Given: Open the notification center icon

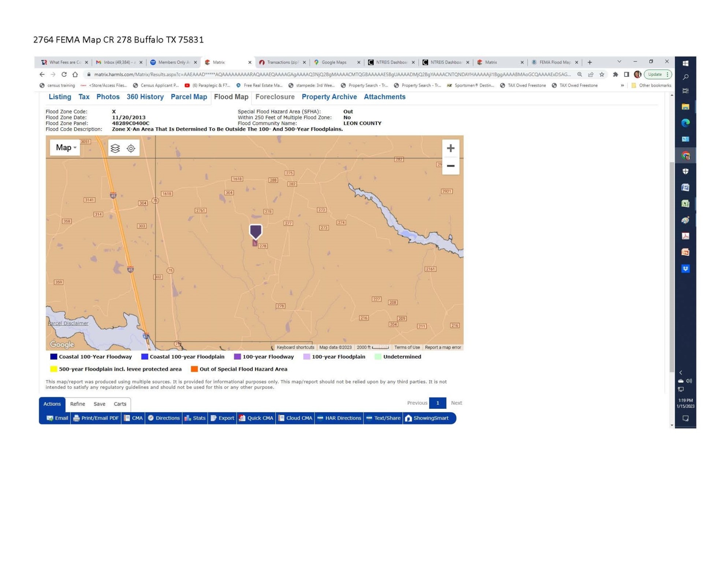Looking at the screenshot, I should coord(686,418).
